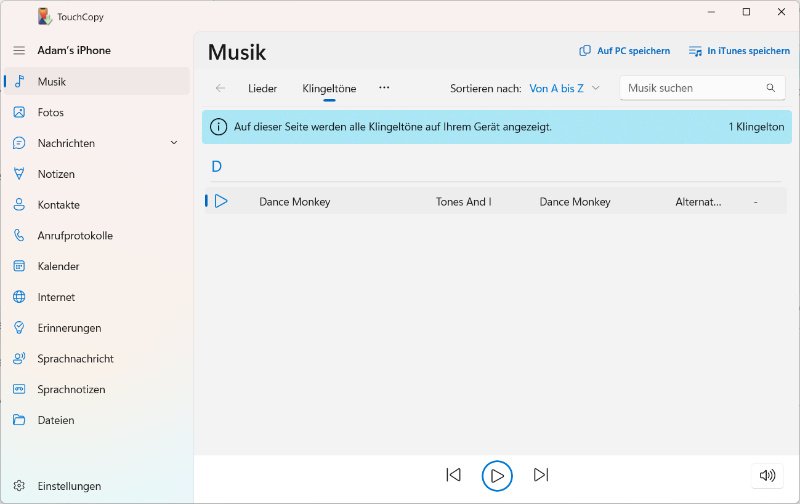Open Einstellungen at the sidebar bottom

click(x=69, y=486)
